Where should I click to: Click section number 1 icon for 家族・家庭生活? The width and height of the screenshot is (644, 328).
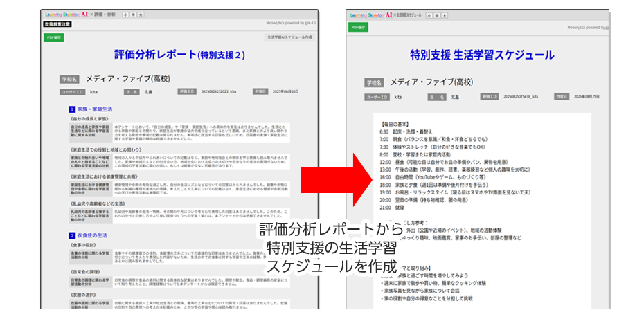(x=72, y=109)
